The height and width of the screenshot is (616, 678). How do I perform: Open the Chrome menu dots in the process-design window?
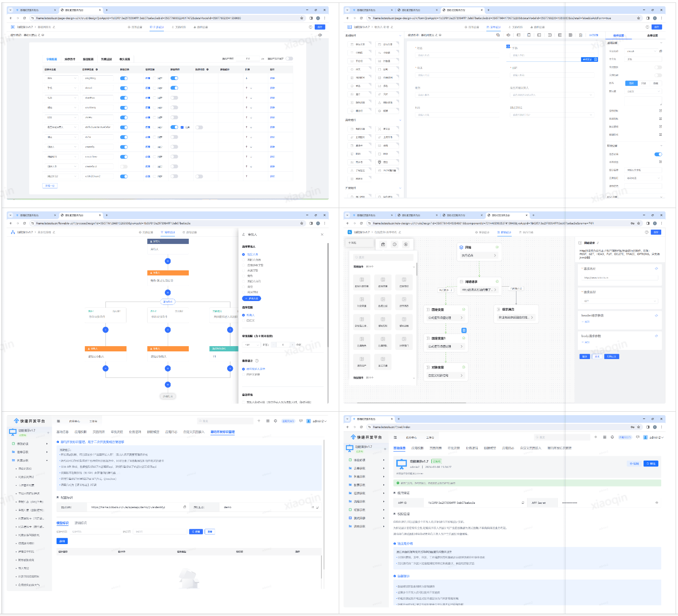(x=325, y=223)
